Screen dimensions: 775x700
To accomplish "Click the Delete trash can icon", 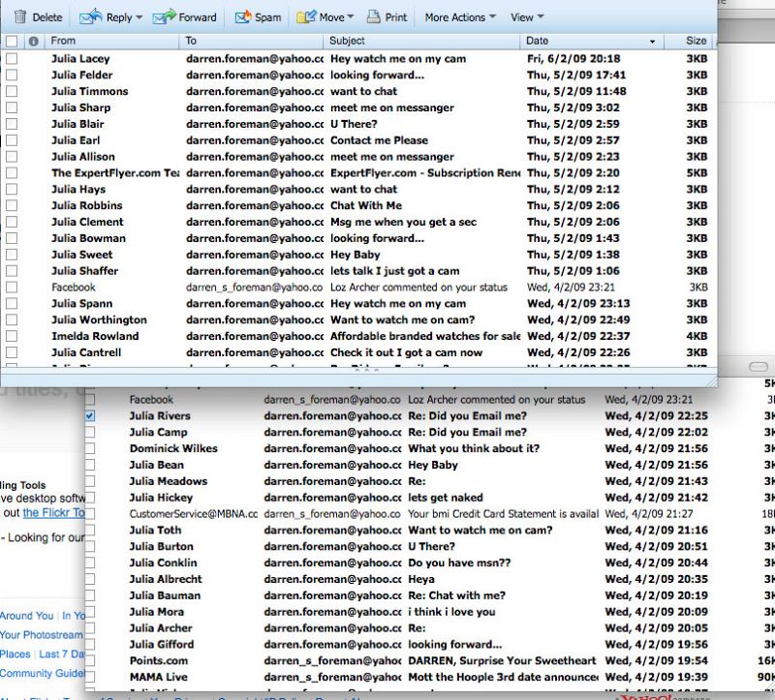I will (x=19, y=16).
